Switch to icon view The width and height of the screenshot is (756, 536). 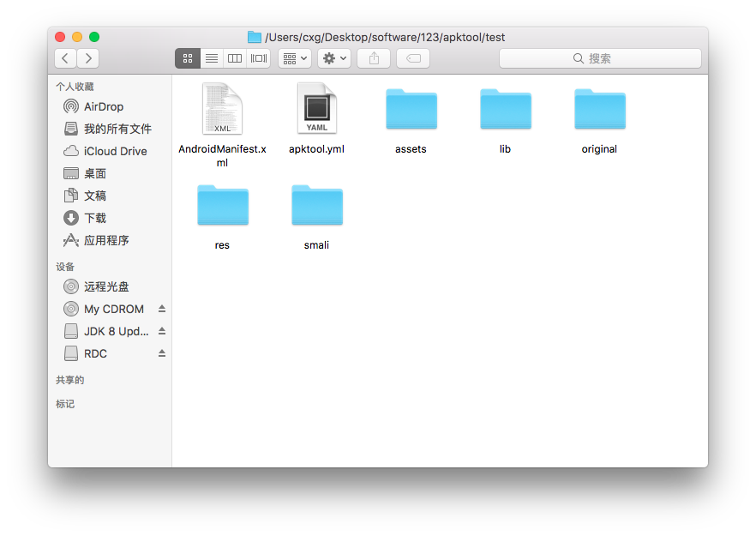[188, 58]
